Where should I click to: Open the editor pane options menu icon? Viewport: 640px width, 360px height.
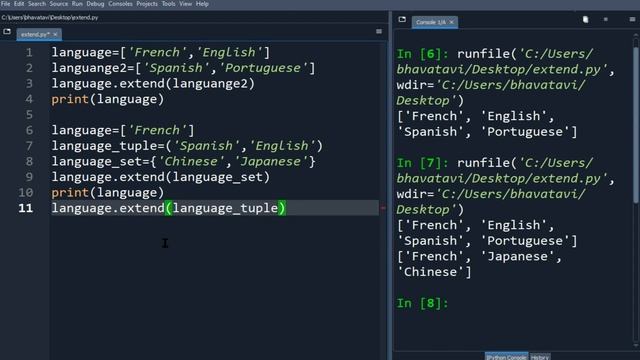coord(379,31)
